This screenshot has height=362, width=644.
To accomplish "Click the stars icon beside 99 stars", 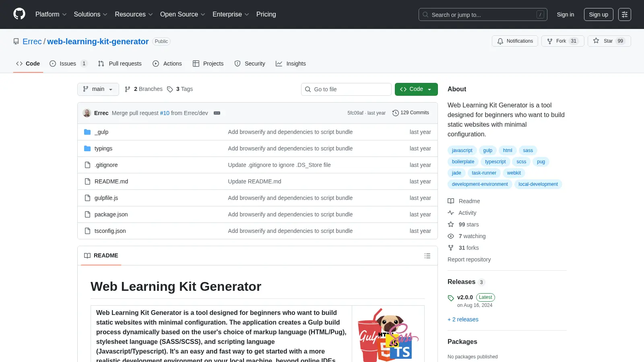I will tap(451, 224).
